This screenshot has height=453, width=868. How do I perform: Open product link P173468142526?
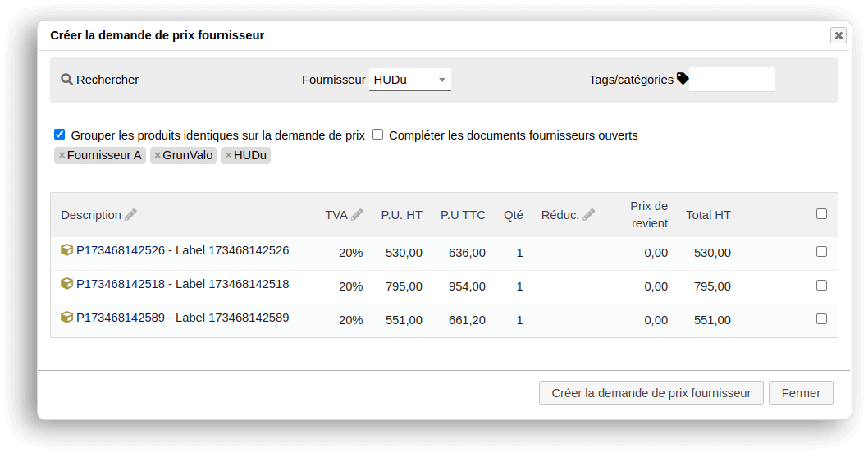tap(121, 250)
